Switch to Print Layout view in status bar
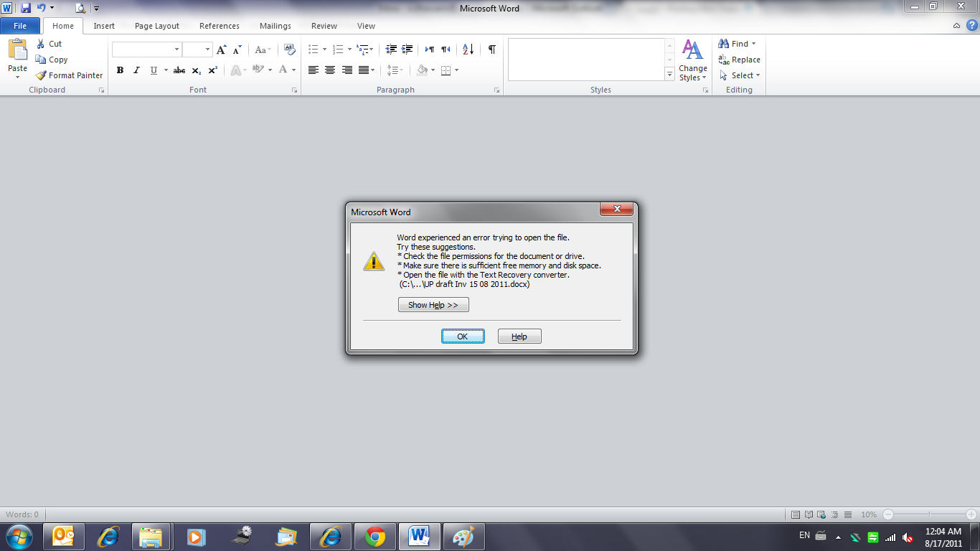 795,514
